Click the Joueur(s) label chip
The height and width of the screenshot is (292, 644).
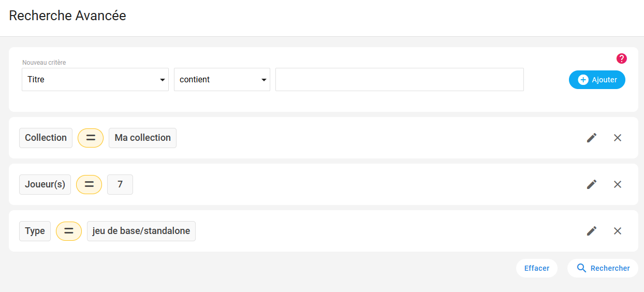pyautogui.click(x=45, y=184)
